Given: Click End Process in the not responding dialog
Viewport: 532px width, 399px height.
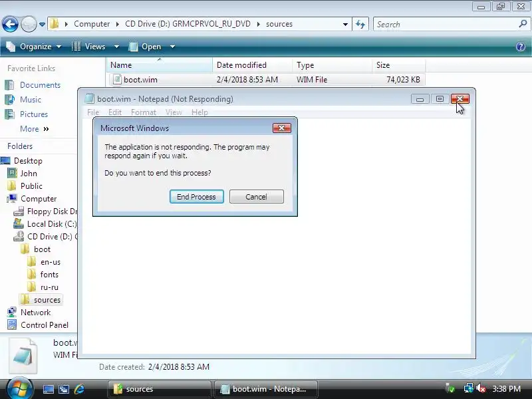Looking at the screenshot, I should tap(196, 197).
